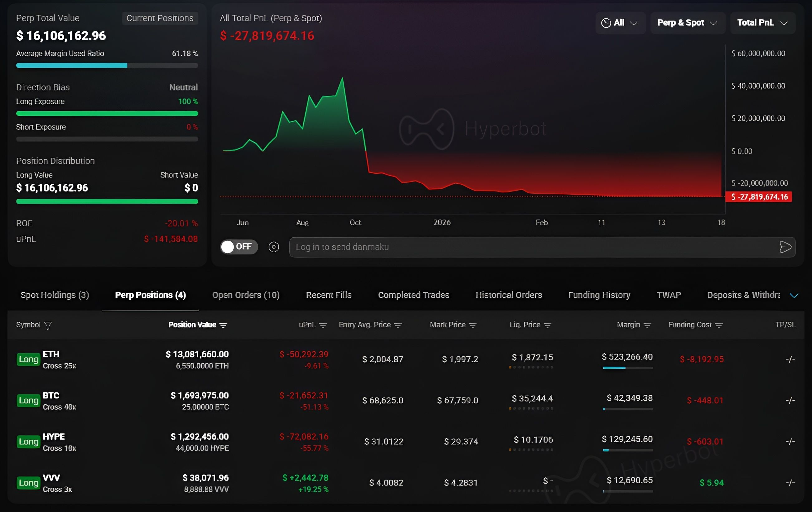
Task: Click ETH funding cost $ -8,192.95
Action: [x=701, y=360]
